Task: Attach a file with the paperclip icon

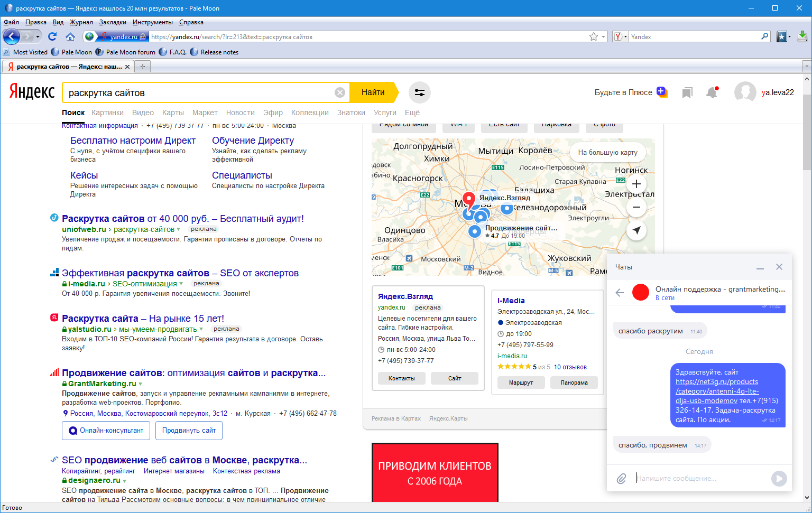Action: click(622, 479)
